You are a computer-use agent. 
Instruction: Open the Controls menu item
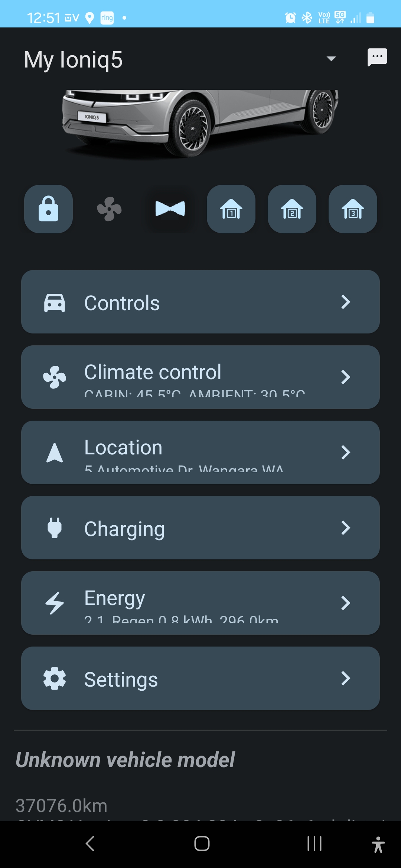tap(200, 302)
